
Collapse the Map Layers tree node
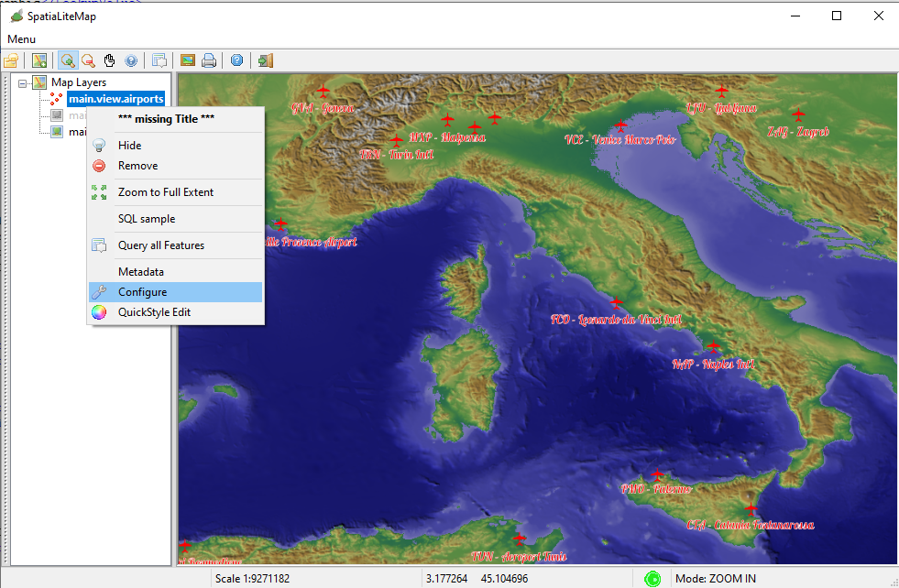click(x=22, y=83)
